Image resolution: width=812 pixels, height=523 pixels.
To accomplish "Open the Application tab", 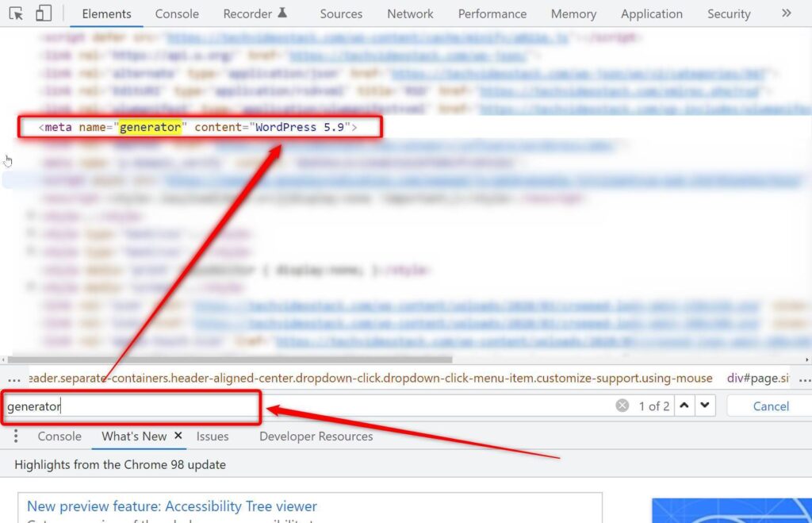I will pyautogui.click(x=652, y=14).
